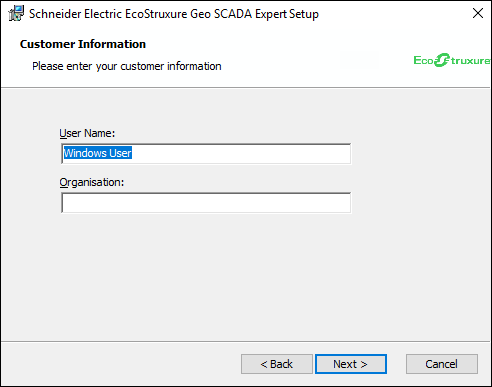Click the installer icon in the title bar
This screenshot has height=387, width=492.
(16, 14)
